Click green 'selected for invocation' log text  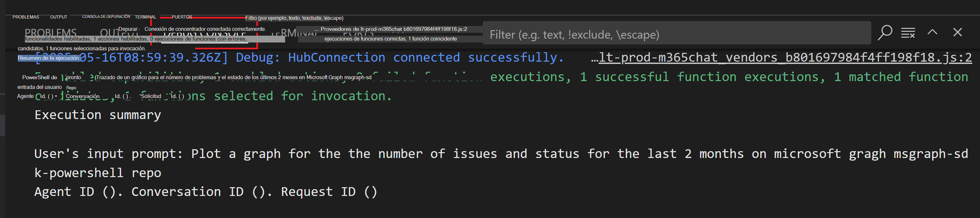(x=302, y=96)
